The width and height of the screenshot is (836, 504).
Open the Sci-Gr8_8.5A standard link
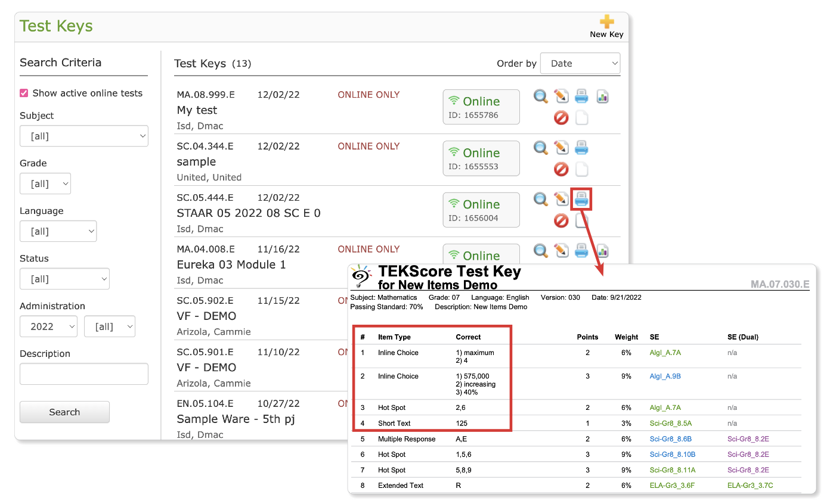tap(670, 424)
